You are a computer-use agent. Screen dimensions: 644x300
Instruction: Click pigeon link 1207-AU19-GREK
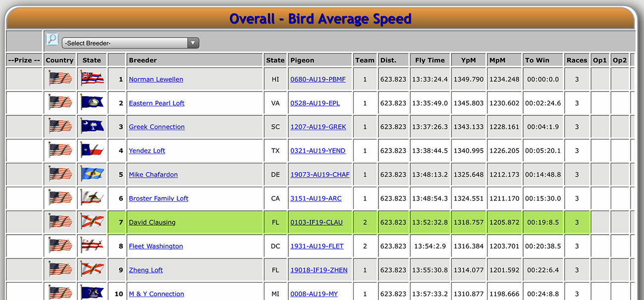click(318, 127)
